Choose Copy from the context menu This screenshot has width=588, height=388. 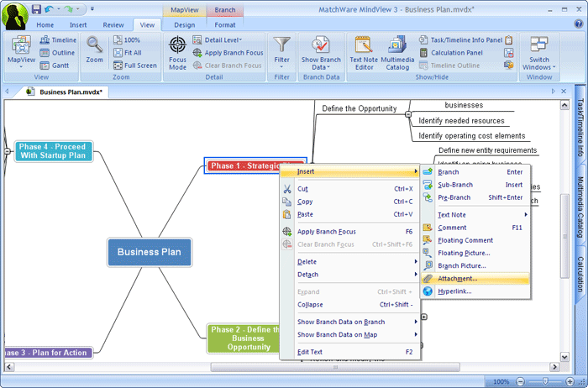tap(350, 202)
